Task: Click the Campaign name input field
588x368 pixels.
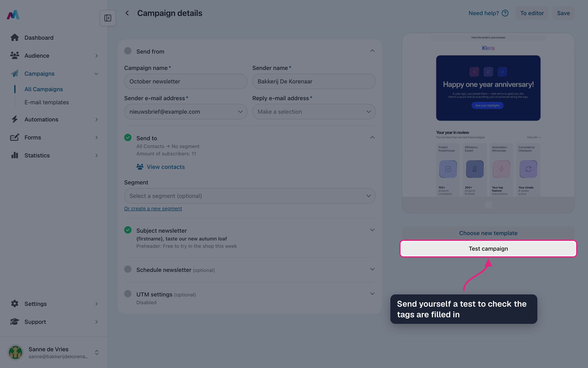Action: [186, 81]
